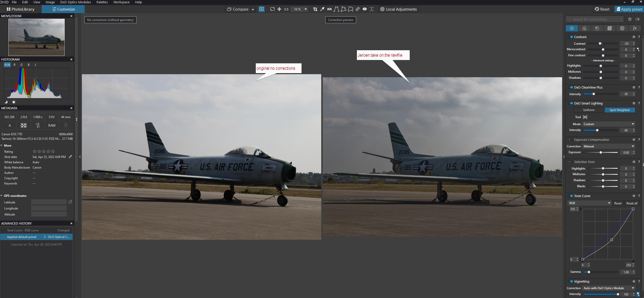Show the red channel histogram

coord(14,65)
